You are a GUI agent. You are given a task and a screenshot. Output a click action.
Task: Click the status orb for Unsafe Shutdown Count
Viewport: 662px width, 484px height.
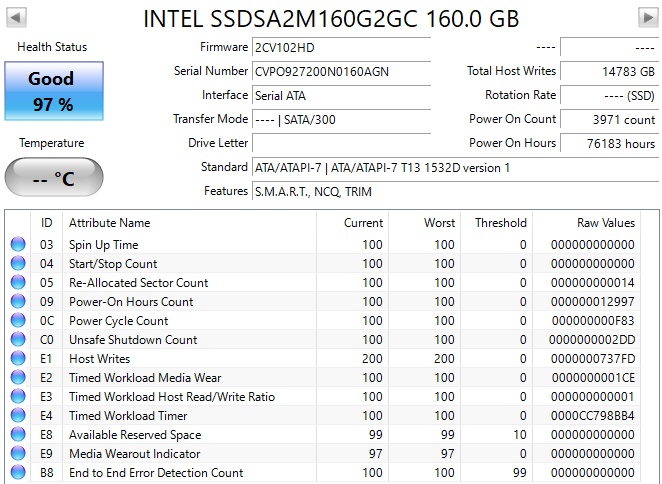click(x=18, y=340)
